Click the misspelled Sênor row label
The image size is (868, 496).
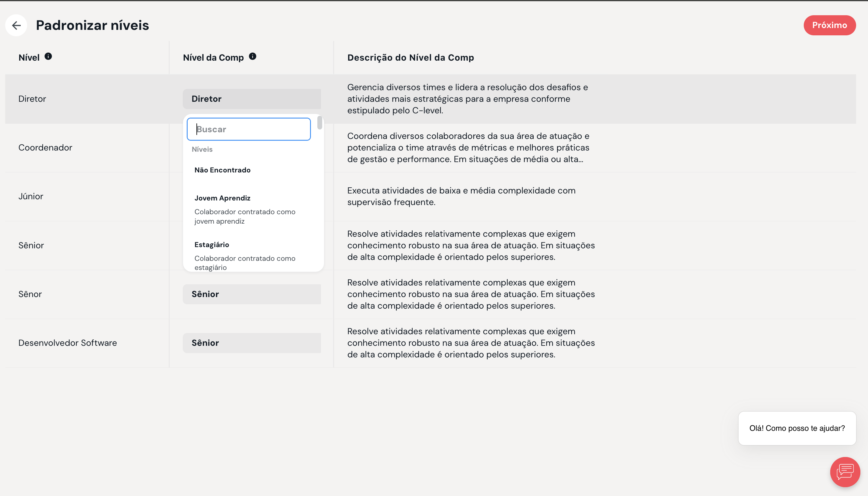tap(30, 294)
